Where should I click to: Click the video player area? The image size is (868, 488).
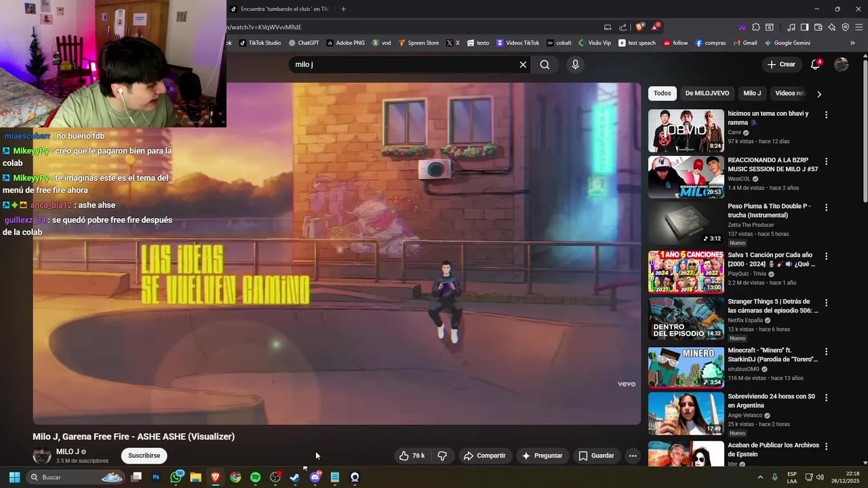pyautogui.click(x=337, y=253)
